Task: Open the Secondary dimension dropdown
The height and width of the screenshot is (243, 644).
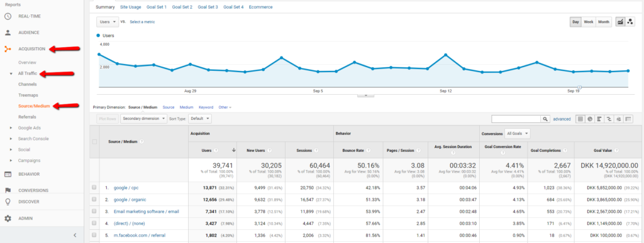Action: coord(144,119)
